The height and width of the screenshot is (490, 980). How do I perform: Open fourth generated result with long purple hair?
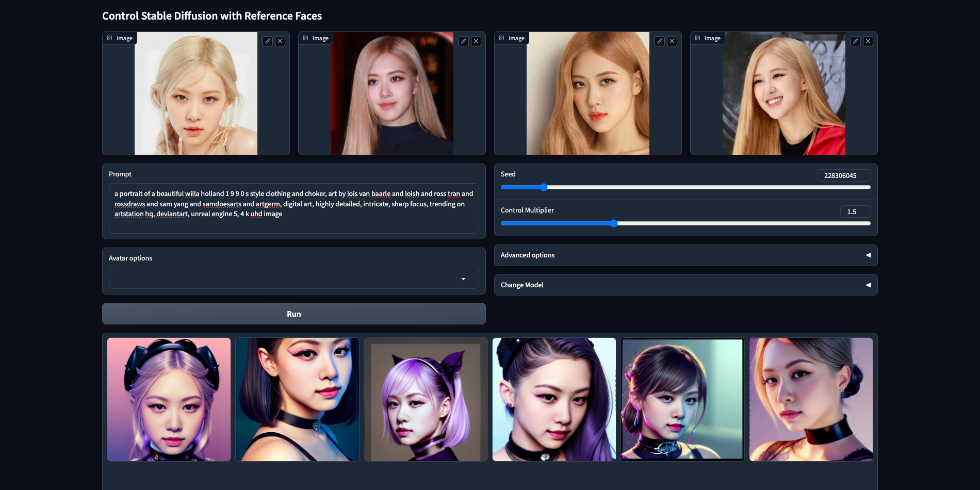point(554,400)
